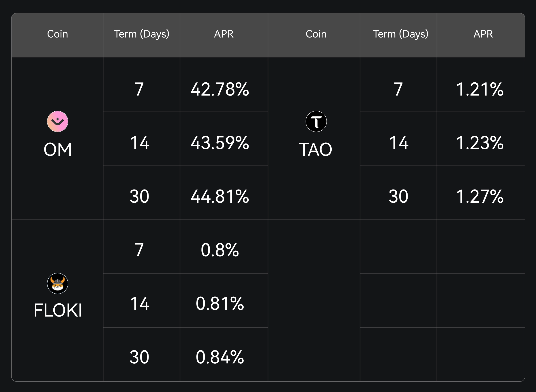Select the 30-day term cell for TAO

[398, 196]
